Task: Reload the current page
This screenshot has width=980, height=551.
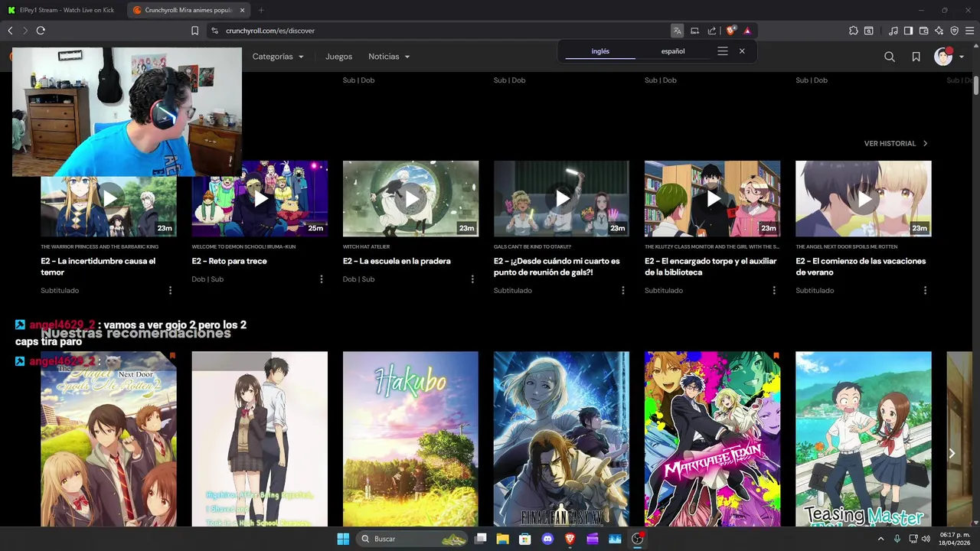Action: tap(41, 31)
